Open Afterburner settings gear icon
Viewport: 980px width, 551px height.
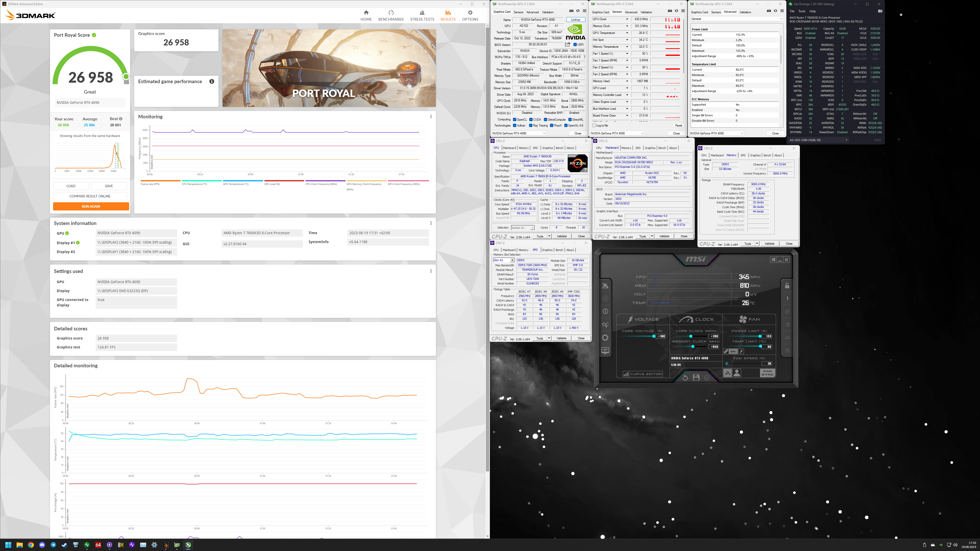tap(605, 338)
